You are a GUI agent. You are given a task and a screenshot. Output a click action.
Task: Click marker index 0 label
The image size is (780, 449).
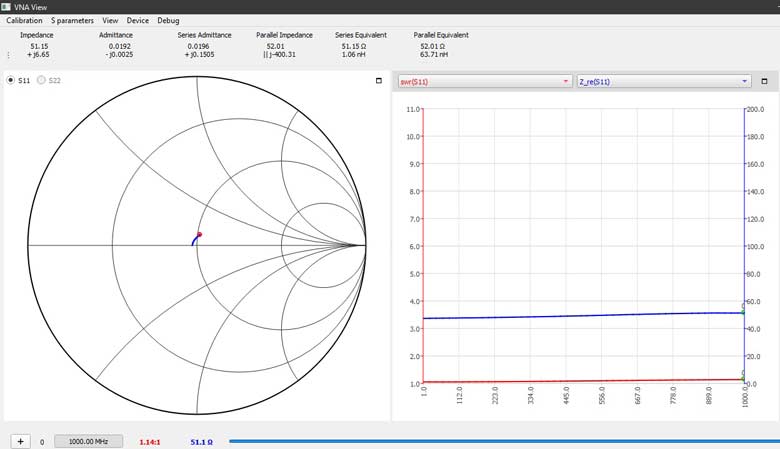click(x=42, y=442)
